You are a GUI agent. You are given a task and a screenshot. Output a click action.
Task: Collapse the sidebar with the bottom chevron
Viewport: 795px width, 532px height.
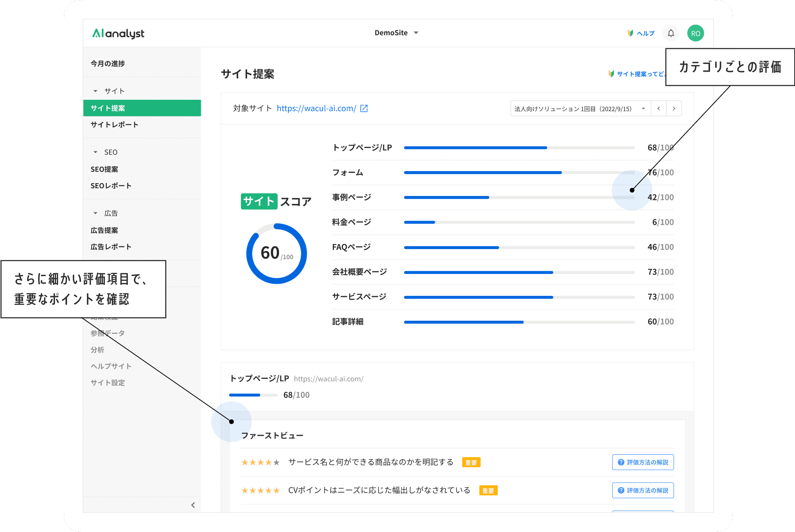[x=193, y=505]
